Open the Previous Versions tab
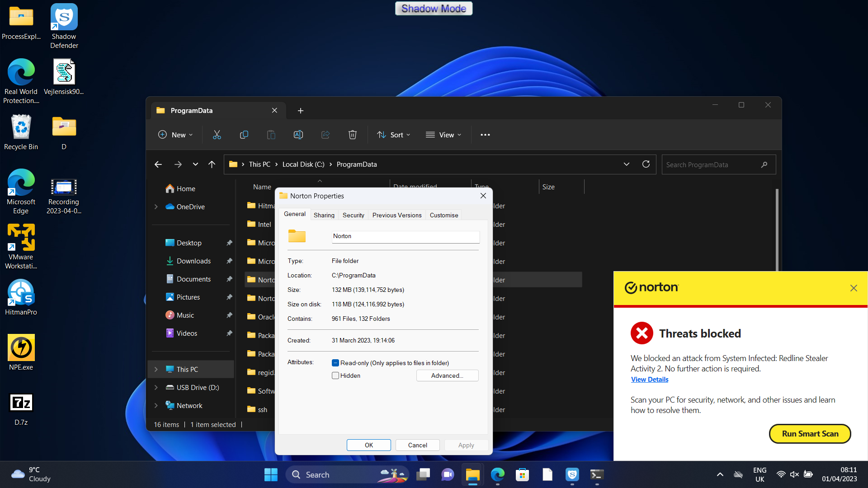 [x=396, y=215]
